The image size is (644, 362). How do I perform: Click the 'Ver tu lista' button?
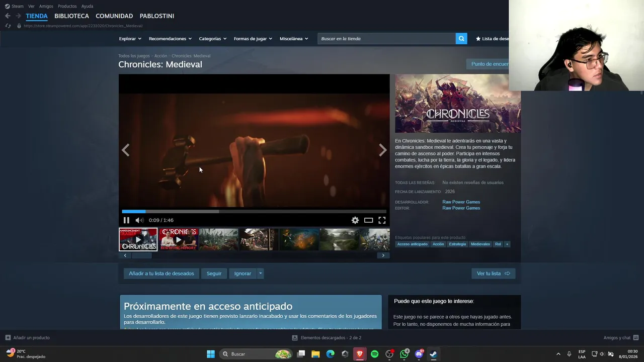[493, 274]
